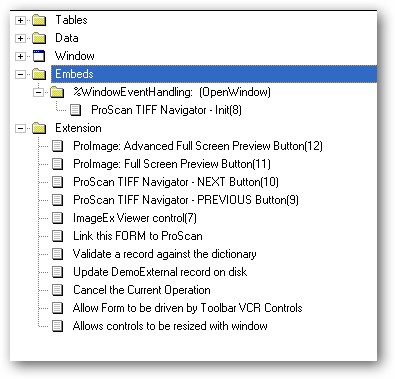Image resolution: width=395 pixels, height=379 pixels.
Task: Click the Extension folder icon
Action: [x=39, y=128]
